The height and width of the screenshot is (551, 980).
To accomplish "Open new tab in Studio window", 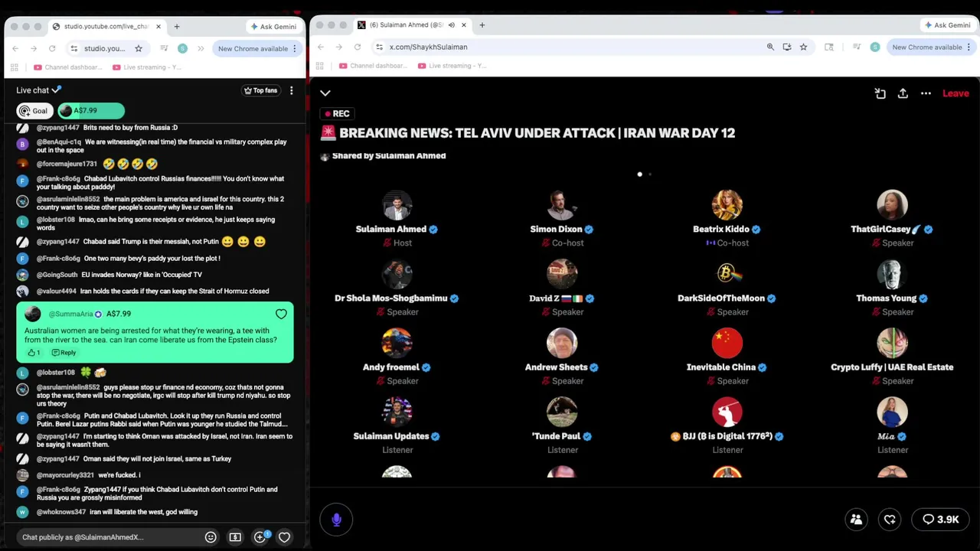I will (x=177, y=26).
